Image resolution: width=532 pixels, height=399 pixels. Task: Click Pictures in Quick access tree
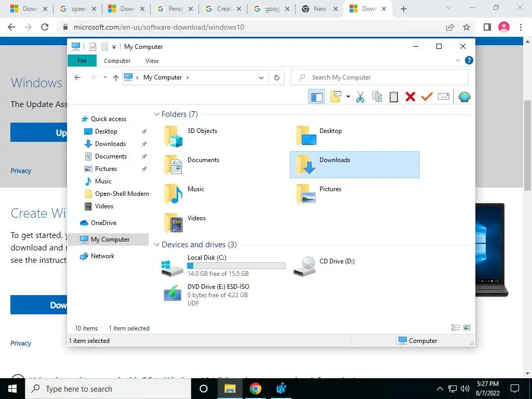click(x=105, y=169)
